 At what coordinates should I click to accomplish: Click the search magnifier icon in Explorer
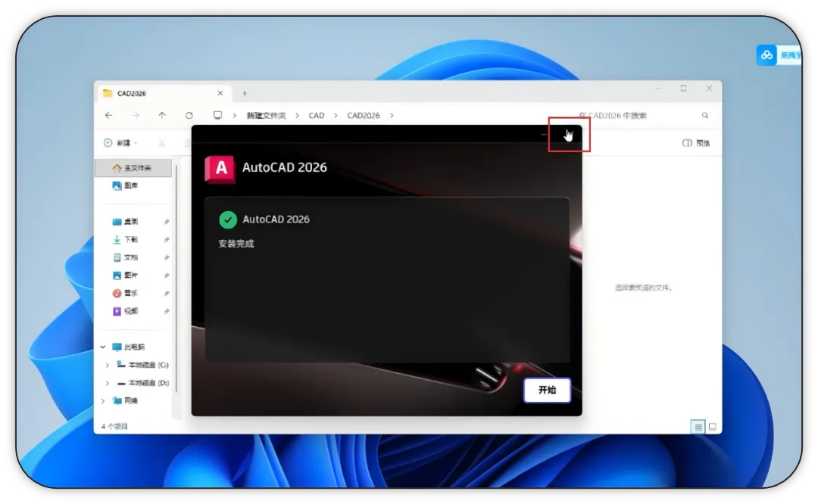(x=705, y=115)
